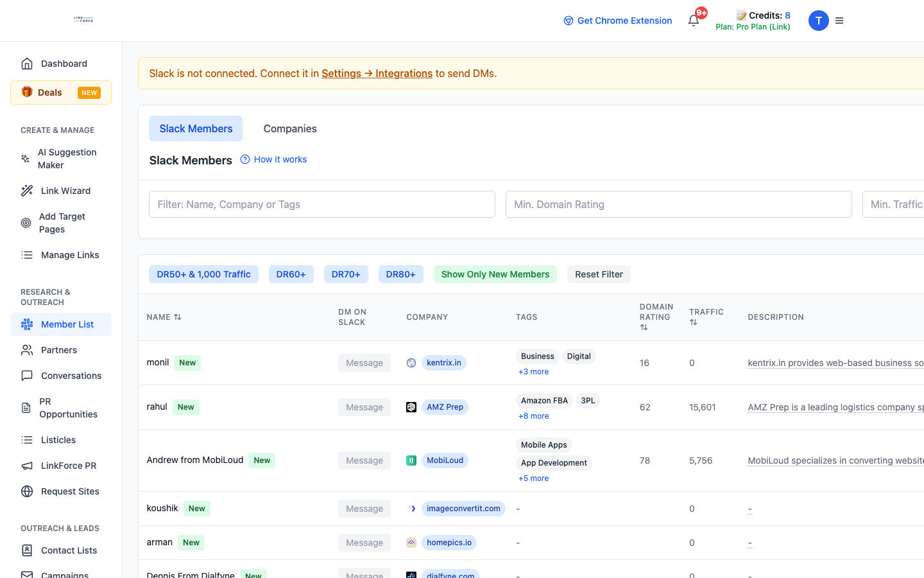Click the homepics.io favicon icon
This screenshot has height=578, width=924.
[411, 543]
